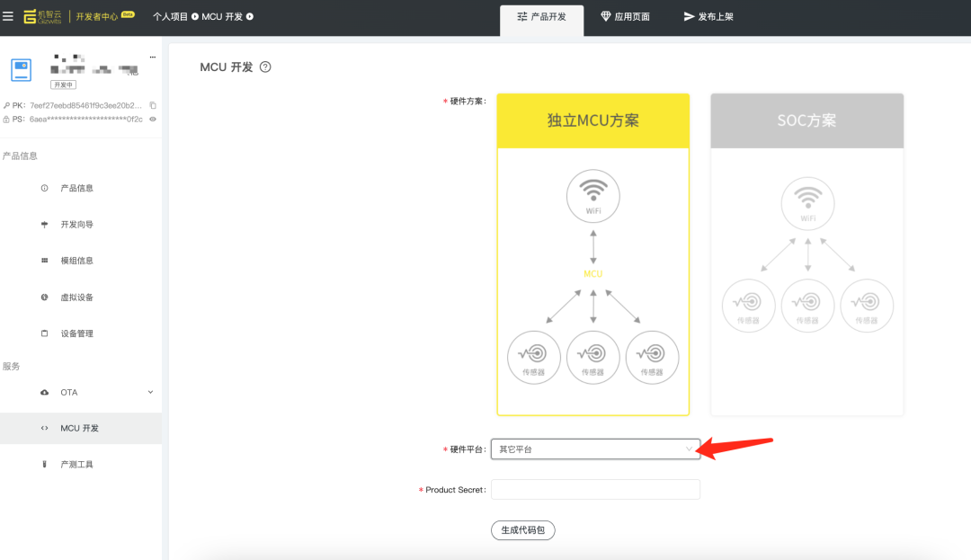The height and width of the screenshot is (560, 971).
Task: Click the 模组信息 grid icon
Action: point(45,261)
